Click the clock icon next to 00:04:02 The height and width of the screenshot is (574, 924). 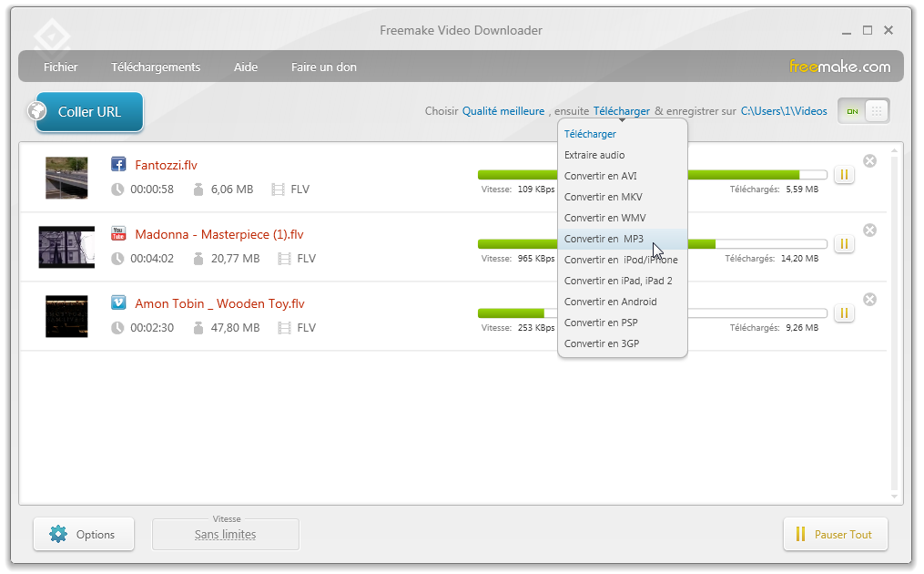[x=117, y=259]
